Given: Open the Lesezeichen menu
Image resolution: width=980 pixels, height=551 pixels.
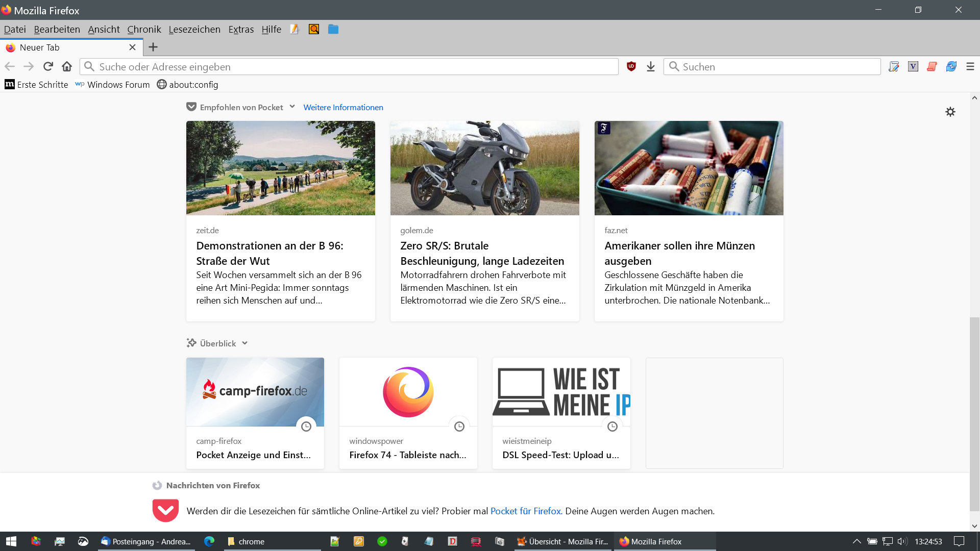Looking at the screenshot, I should coord(194,30).
